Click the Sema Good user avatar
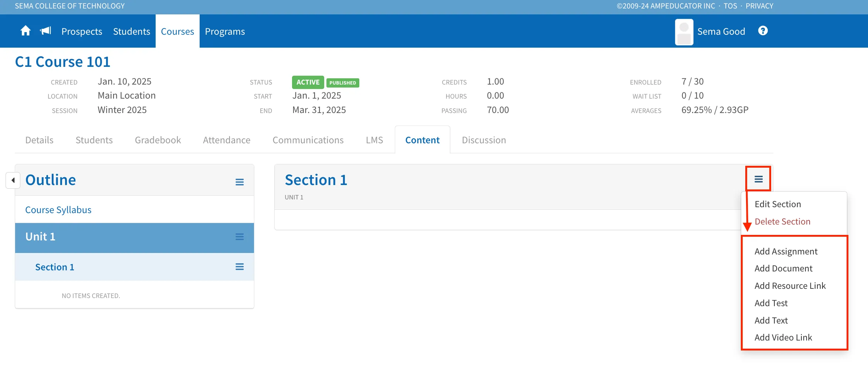The image size is (868, 373). coord(684,32)
